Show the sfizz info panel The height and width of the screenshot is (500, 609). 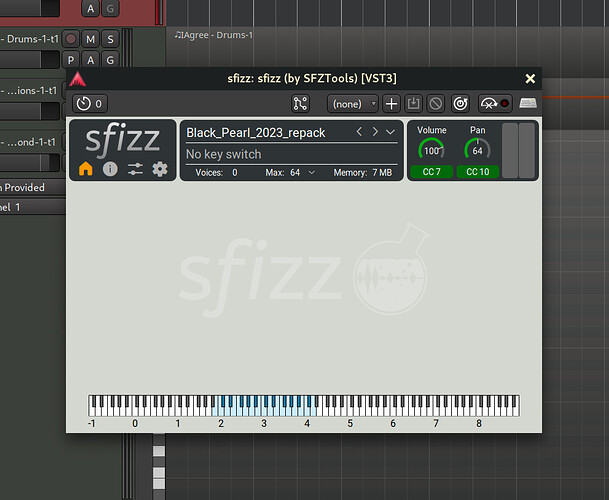tap(110, 169)
